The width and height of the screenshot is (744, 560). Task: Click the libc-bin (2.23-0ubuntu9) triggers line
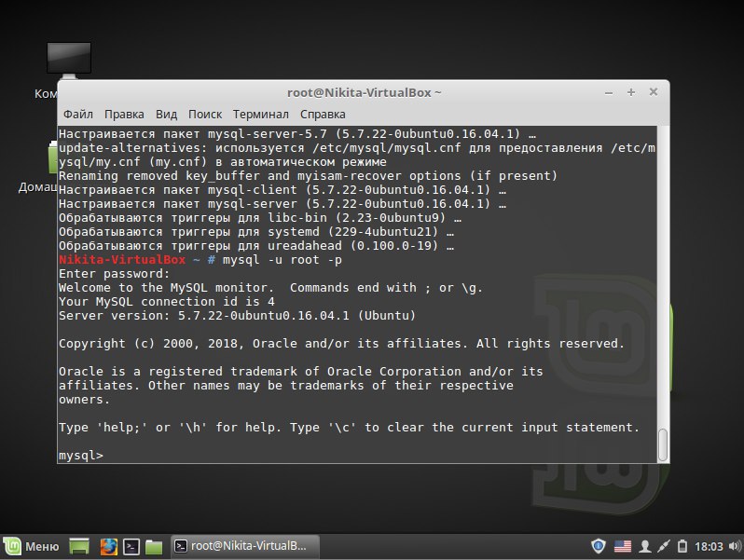(x=260, y=218)
